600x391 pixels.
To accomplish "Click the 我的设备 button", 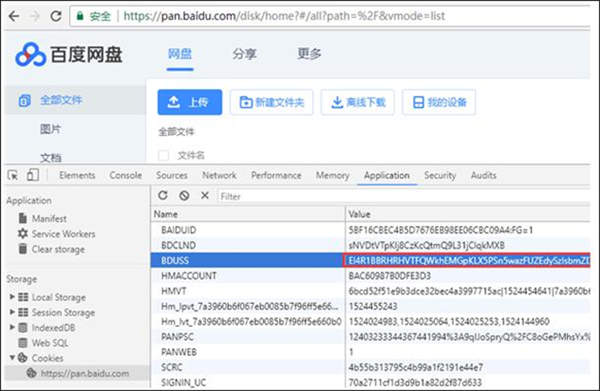I will [439, 102].
